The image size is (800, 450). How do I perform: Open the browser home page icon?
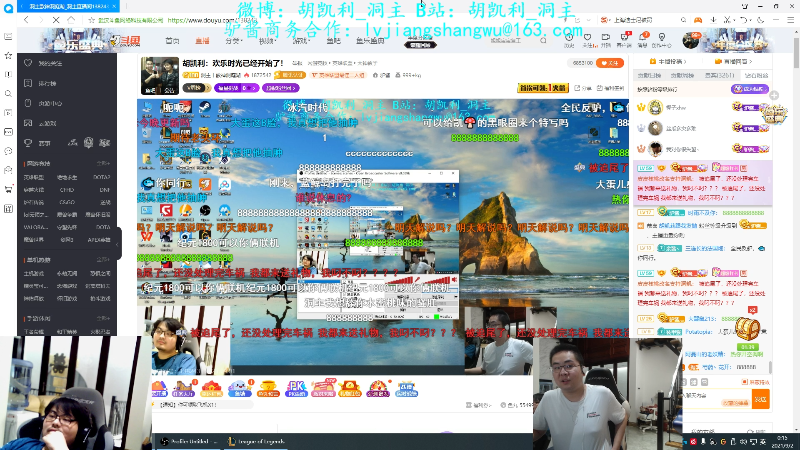point(71,20)
